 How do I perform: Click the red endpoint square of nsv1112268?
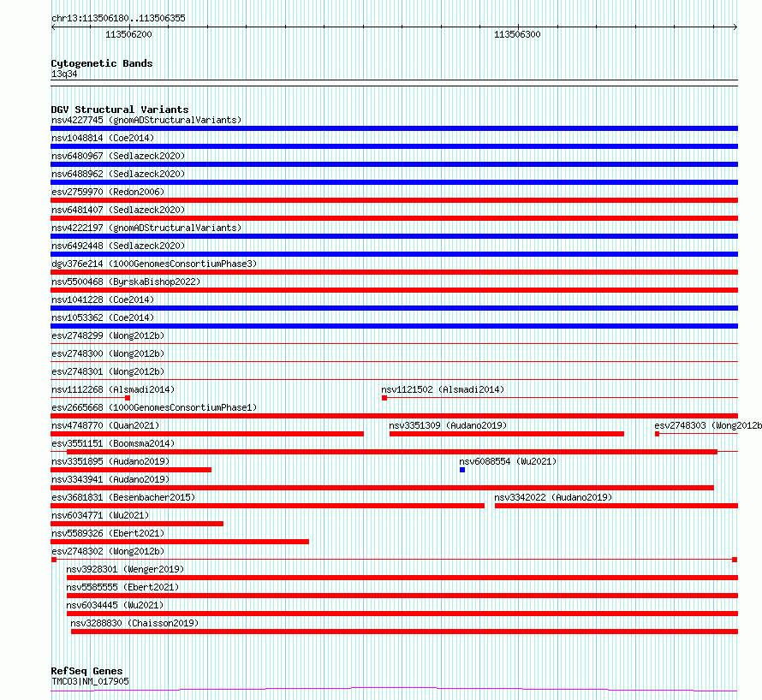tap(128, 398)
